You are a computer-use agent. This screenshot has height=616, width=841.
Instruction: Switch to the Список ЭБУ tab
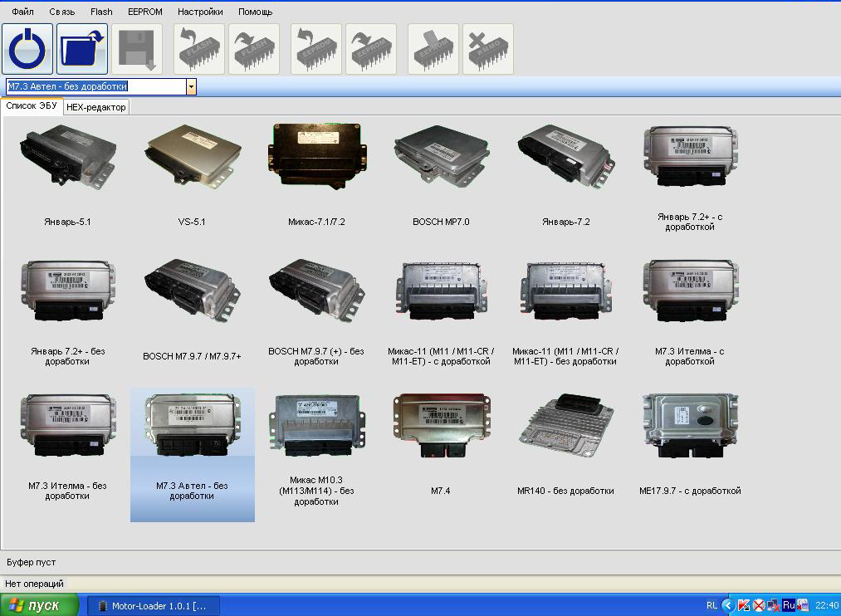pyautogui.click(x=32, y=106)
